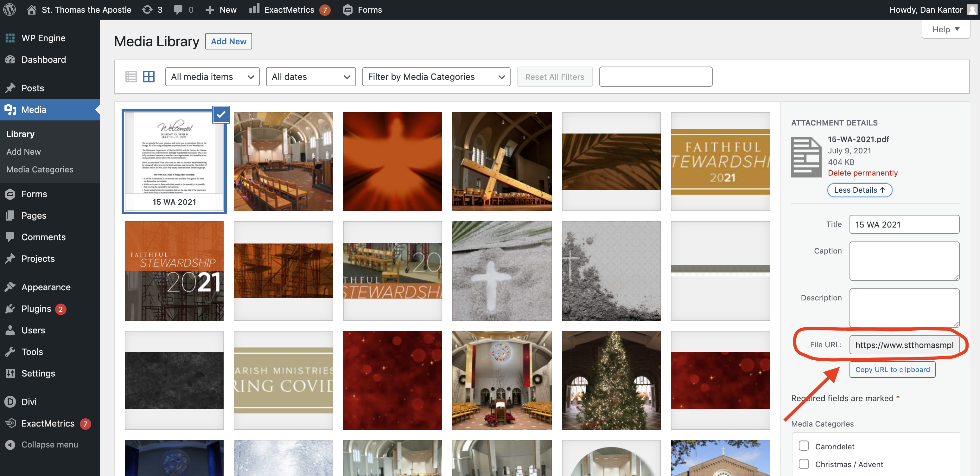The width and height of the screenshot is (980, 476).
Task: Open the Media Categories submenu item
Action: coord(40,169)
